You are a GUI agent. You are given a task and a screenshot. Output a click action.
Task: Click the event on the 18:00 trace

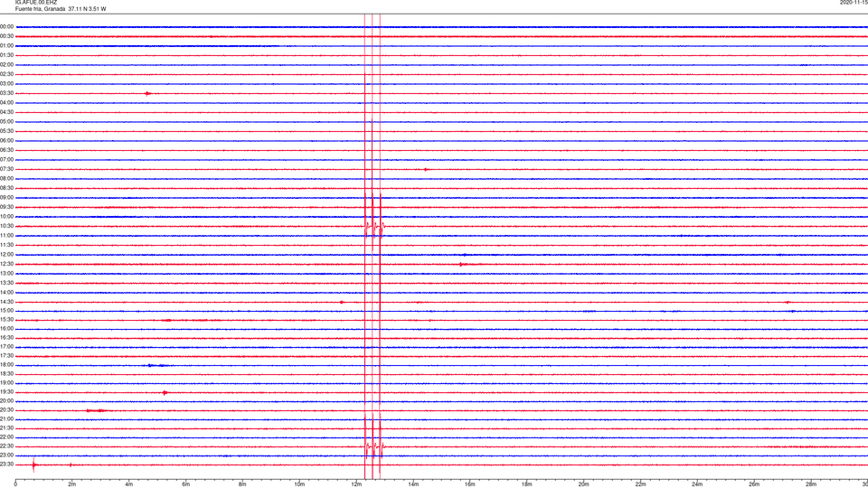156,365
